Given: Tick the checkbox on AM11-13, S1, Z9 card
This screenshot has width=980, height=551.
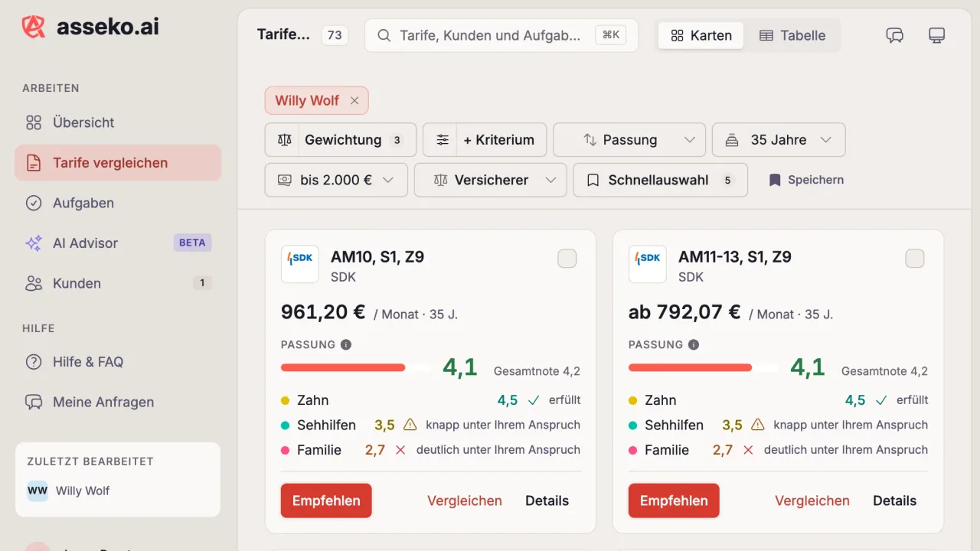Looking at the screenshot, I should click(915, 259).
